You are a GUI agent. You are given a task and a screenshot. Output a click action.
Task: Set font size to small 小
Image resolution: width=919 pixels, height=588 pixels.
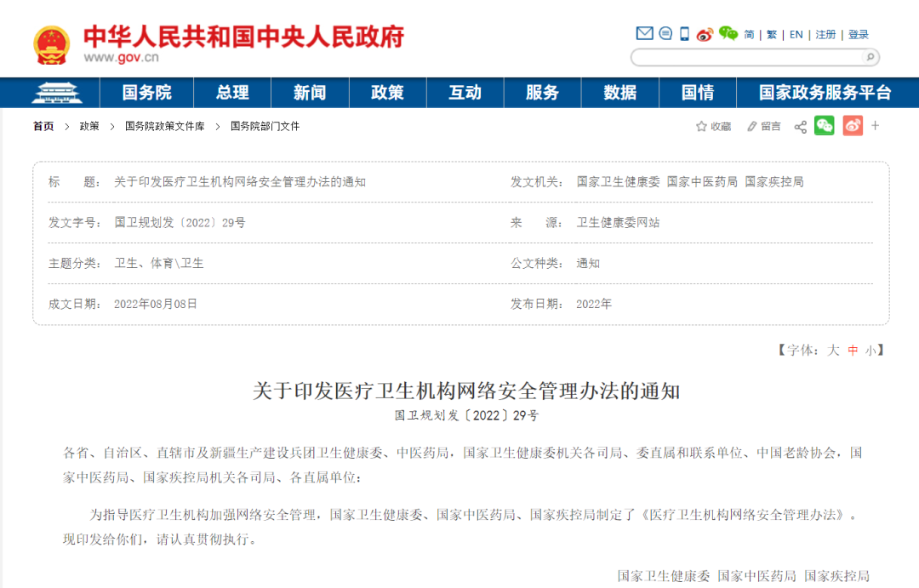870,350
